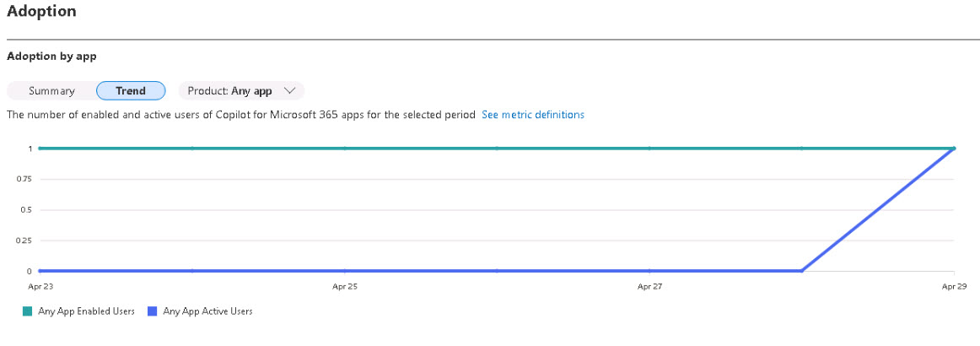Click the Apr 23 x-axis label
This screenshot has height=346, width=980.
point(37,287)
